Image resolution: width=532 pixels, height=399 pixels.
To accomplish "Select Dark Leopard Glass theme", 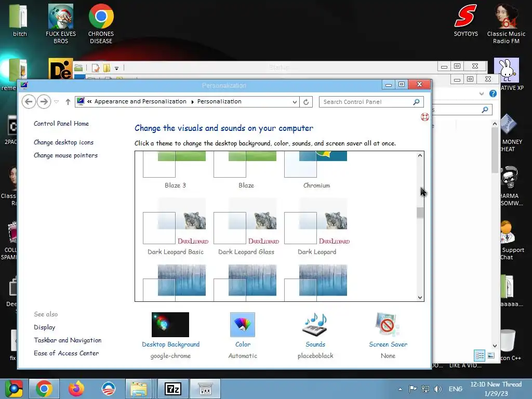I will [246, 227].
